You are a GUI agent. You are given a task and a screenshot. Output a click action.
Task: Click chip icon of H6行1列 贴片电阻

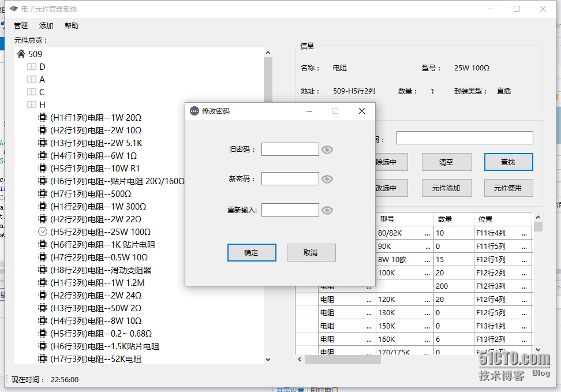[x=43, y=181]
